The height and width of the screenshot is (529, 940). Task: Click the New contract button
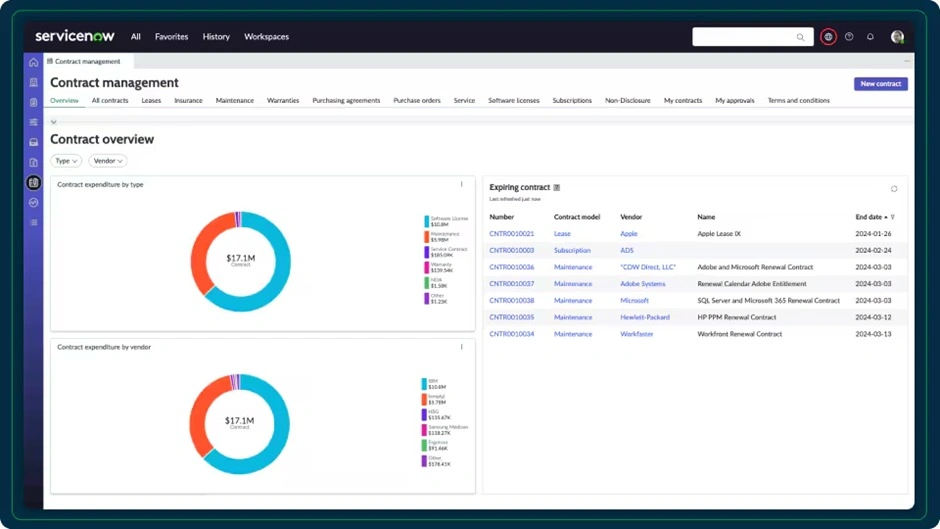[880, 84]
